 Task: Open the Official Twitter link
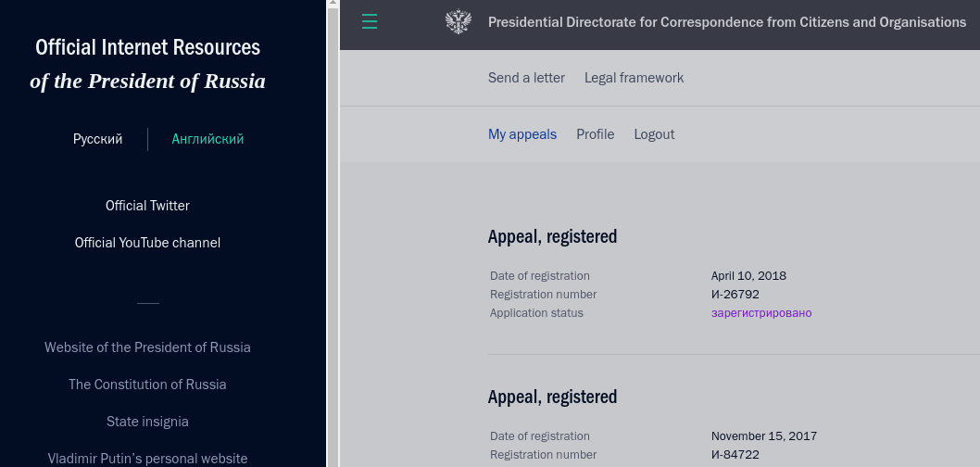tap(147, 206)
